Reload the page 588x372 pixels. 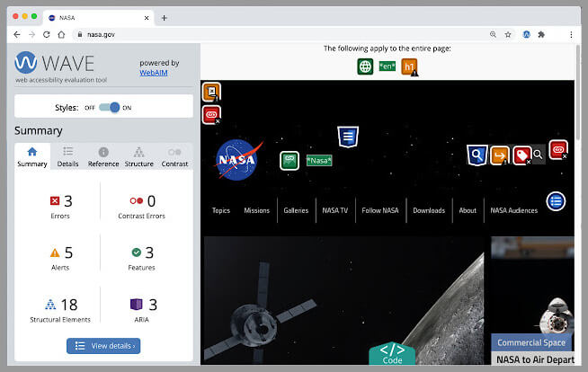47,34
